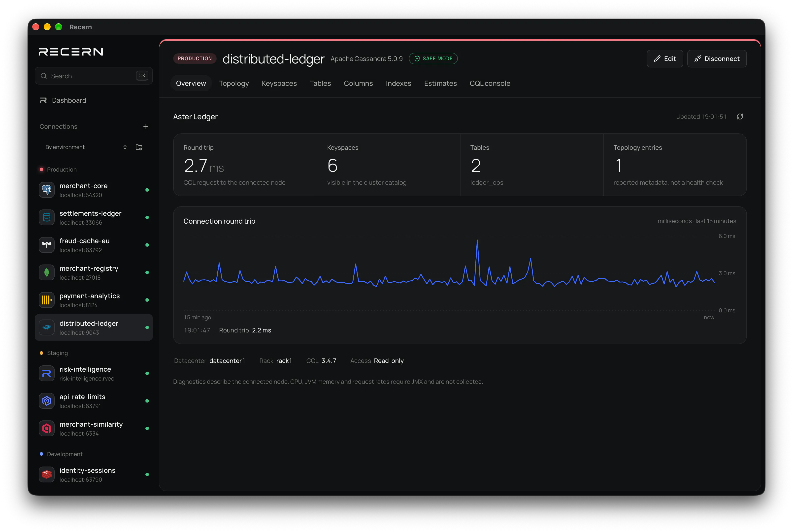Click the datacenter1 value

pos(227,361)
